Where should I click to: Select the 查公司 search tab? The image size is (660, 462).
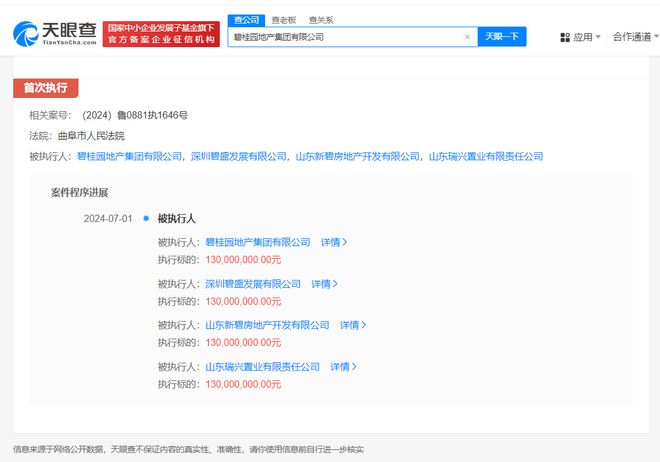tap(246, 20)
